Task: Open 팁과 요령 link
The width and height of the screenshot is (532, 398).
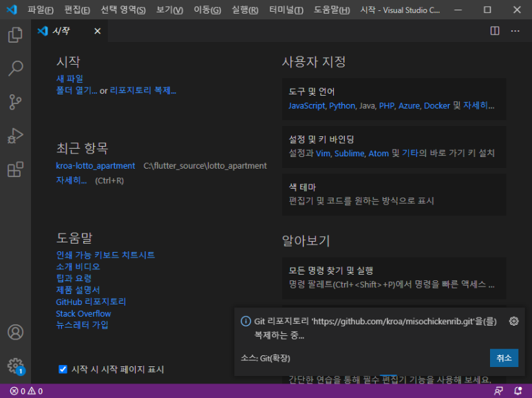Action: [x=74, y=278]
